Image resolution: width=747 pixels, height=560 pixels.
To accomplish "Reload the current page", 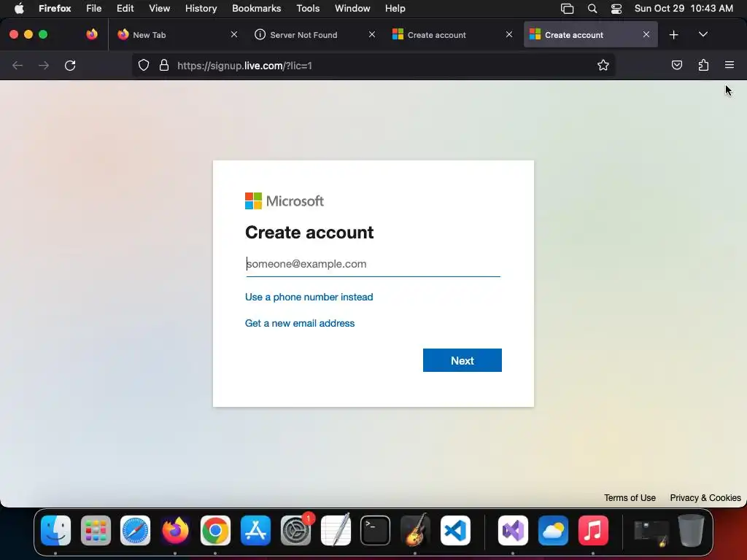I will [70, 65].
